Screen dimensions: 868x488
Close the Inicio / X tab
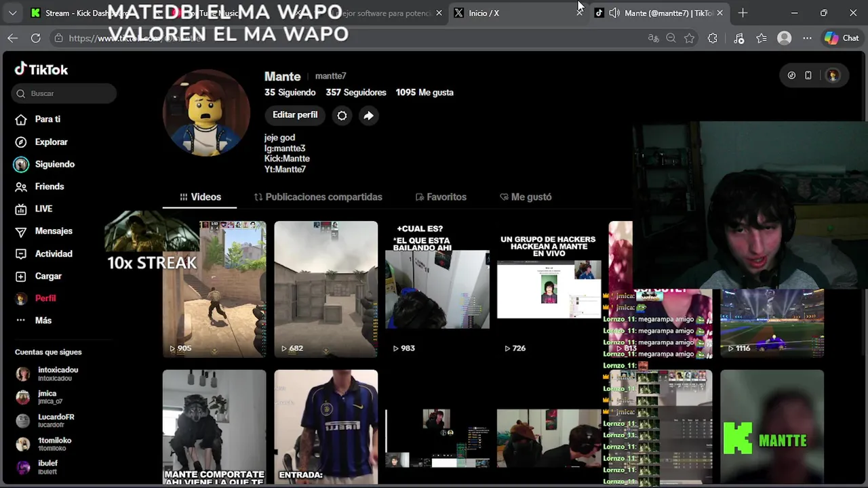tap(579, 13)
